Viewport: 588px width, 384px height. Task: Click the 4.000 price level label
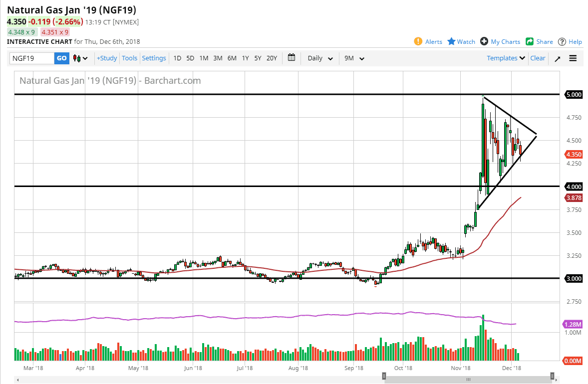[574, 187]
